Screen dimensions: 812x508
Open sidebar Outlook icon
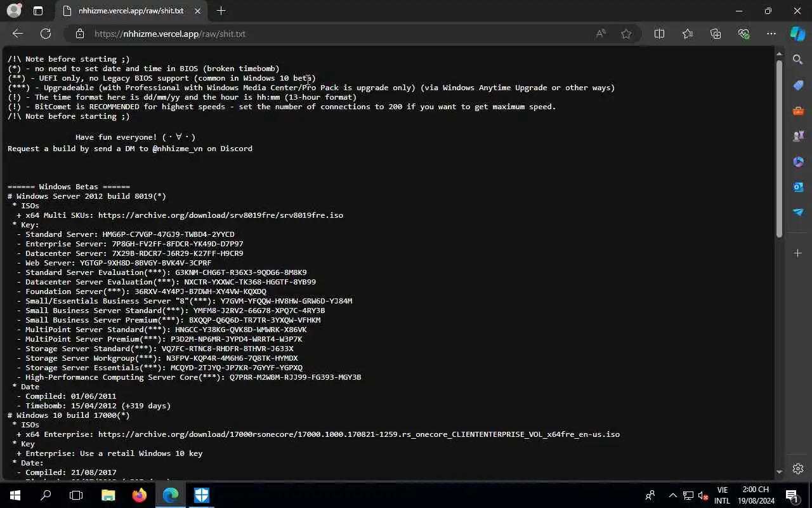(x=798, y=187)
